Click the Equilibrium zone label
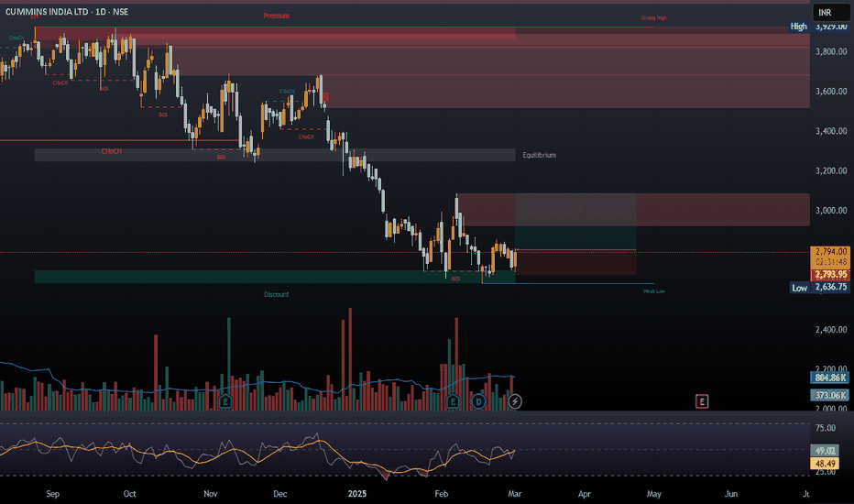Viewport: 854px width, 504px height. 539,155
